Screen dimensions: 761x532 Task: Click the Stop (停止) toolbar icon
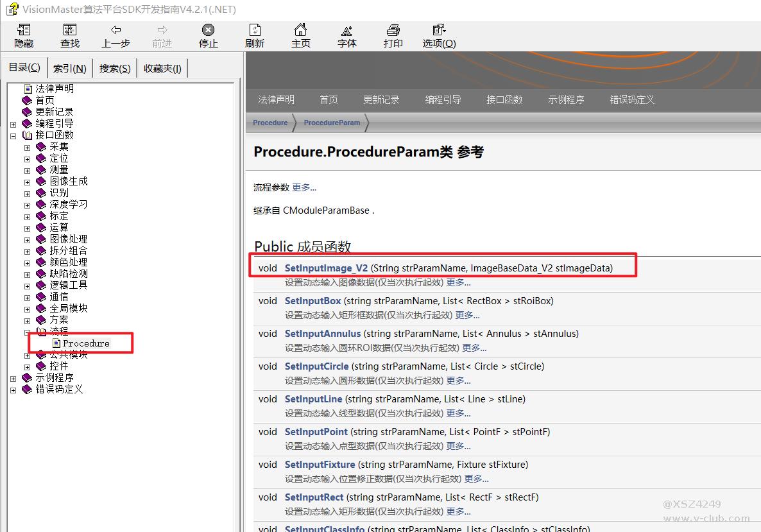(208, 30)
